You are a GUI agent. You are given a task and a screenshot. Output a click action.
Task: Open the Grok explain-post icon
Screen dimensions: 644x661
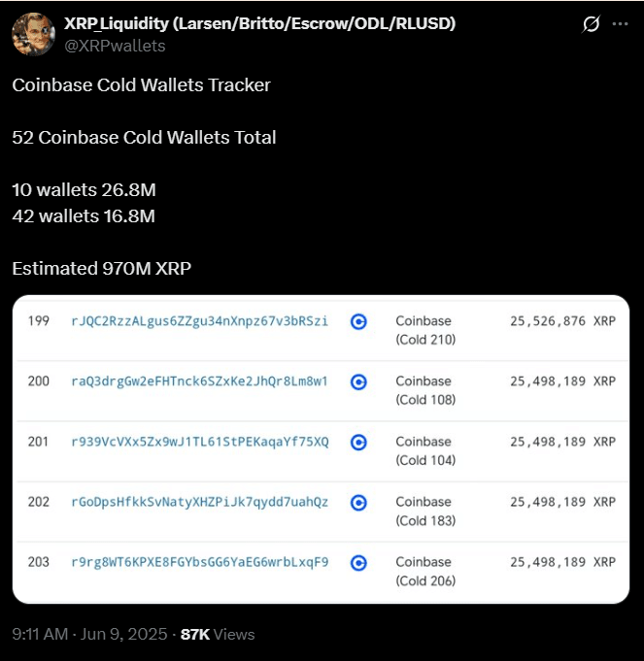coord(591,24)
